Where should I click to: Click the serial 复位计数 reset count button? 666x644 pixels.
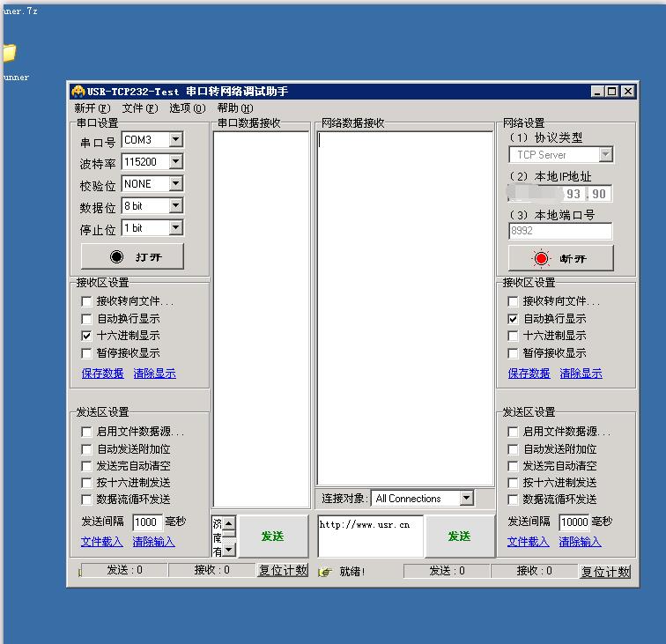(x=283, y=571)
